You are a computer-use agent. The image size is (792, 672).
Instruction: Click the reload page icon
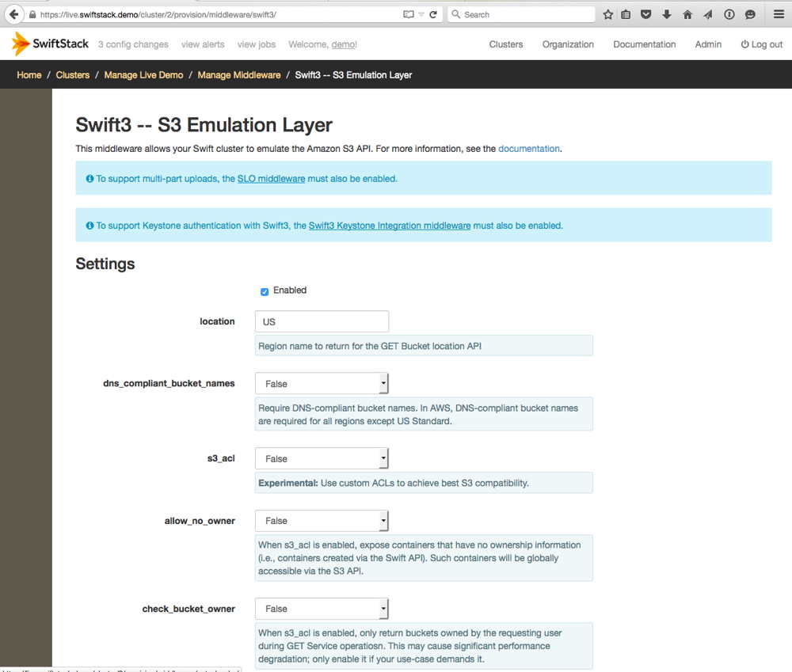(433, 14)
